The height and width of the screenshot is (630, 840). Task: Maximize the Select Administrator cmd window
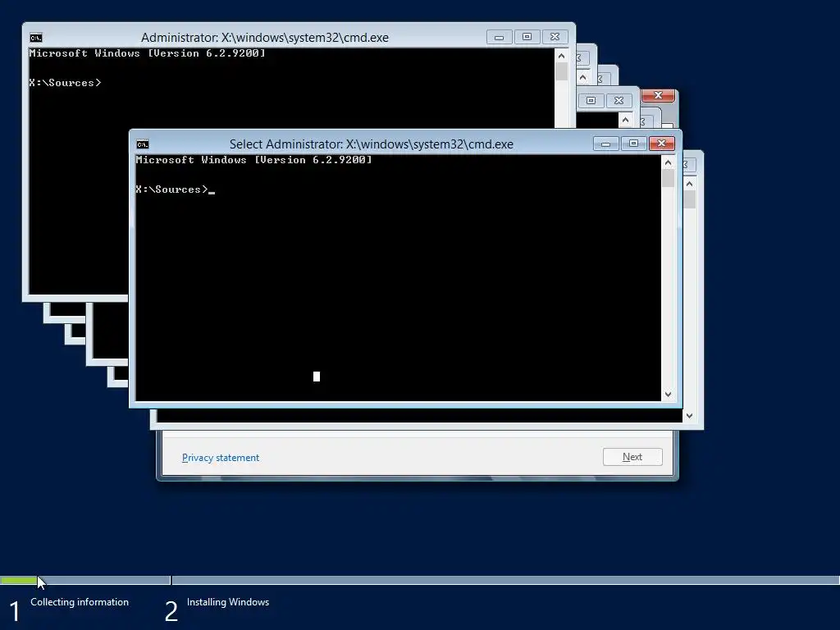(x=634, y=144)
